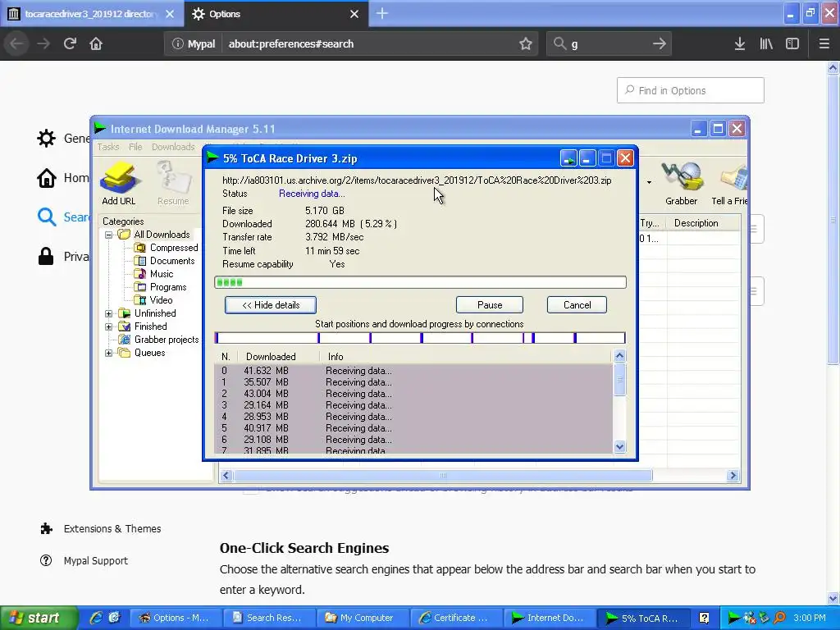Click the browser search box containing g
The image size is (840, 630).
pyautogui.click(x=609, y=44)
